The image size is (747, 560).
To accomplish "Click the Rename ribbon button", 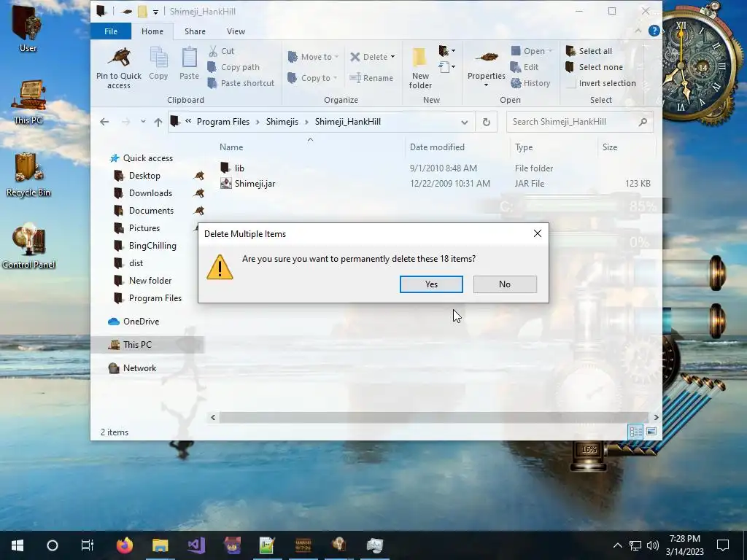I will pos(371,78).
